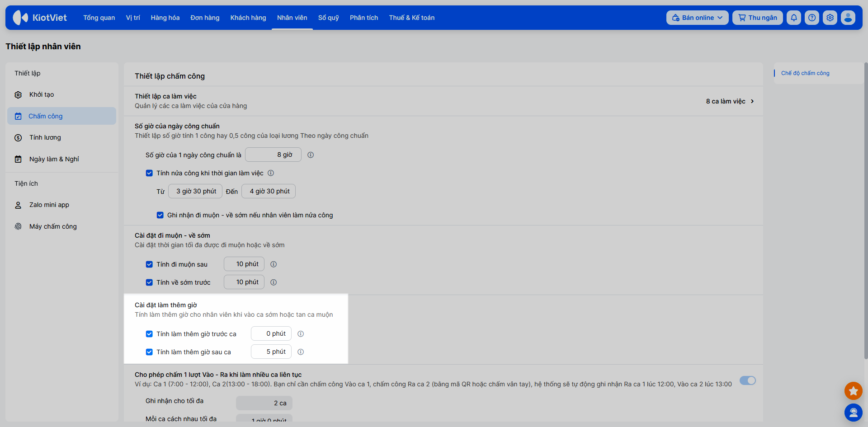Click the page vertical scrollbar
Image resolution: width=868 pixels, height=427 pixels.
[866, 210]
